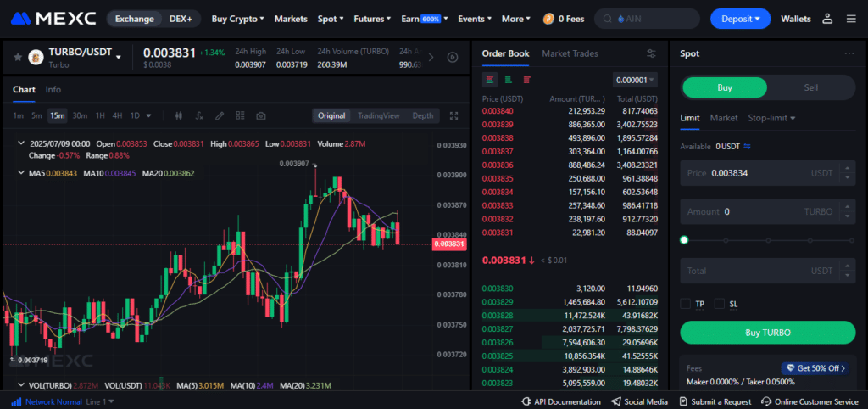This screenshot has height=409, width=868.
Task: Expand more timeframes arrow after 1D
Action: [x=148, y=116]
